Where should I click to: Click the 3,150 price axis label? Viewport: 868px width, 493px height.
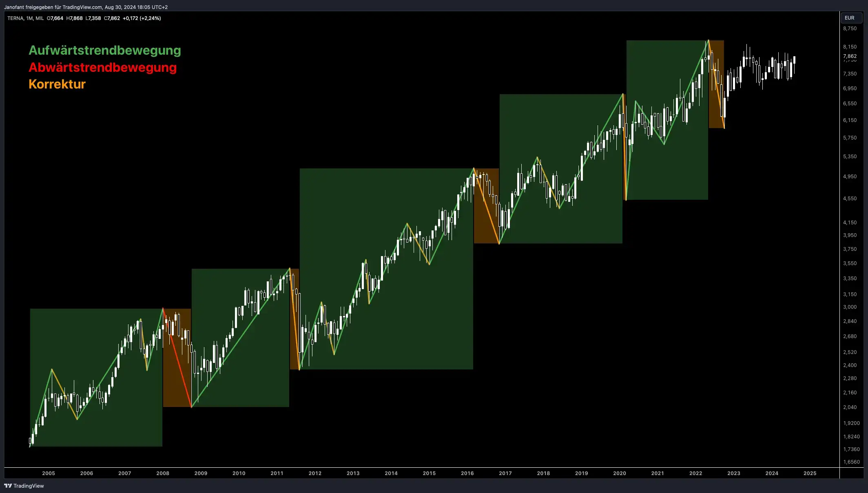(850, 294)
